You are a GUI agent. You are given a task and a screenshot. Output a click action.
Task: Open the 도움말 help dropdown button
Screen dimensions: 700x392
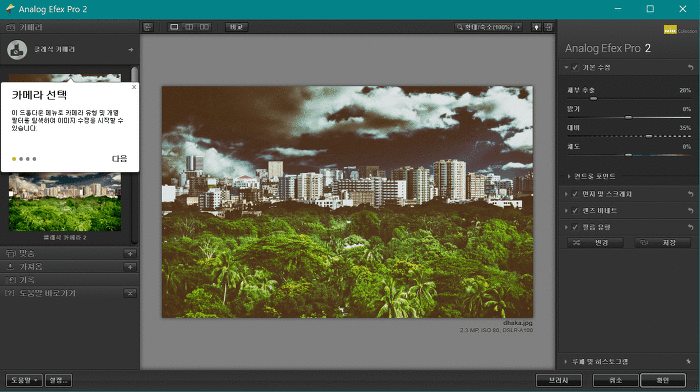tap(24, 380)
